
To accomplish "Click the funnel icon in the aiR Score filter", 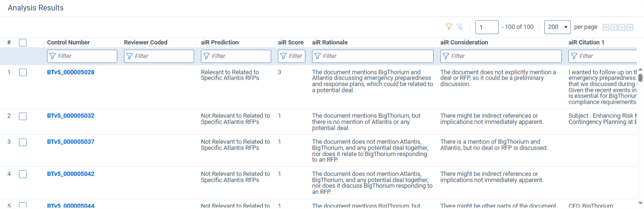I will pyautogui.click(x=284, y=56).
